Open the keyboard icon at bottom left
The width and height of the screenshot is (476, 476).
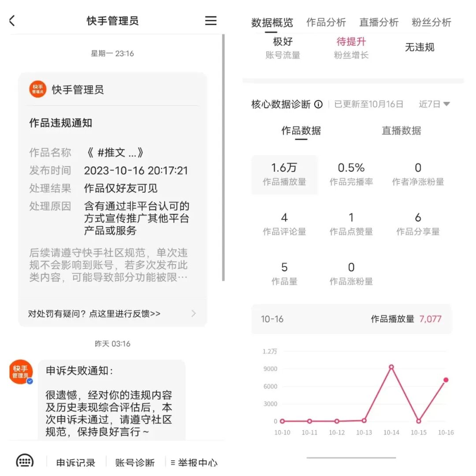coord(24,461)
